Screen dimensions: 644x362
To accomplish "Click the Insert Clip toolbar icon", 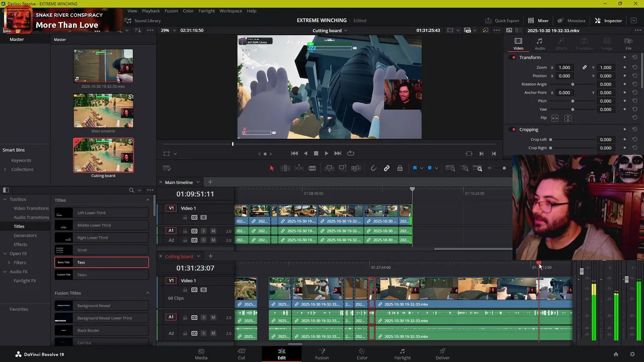I will click(x=329, y=168).
